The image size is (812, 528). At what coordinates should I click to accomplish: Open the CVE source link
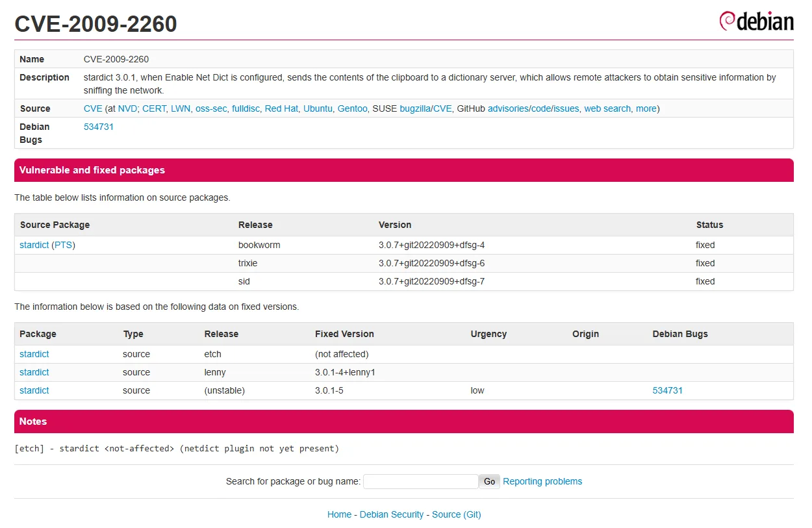click(x=93, y=108)
